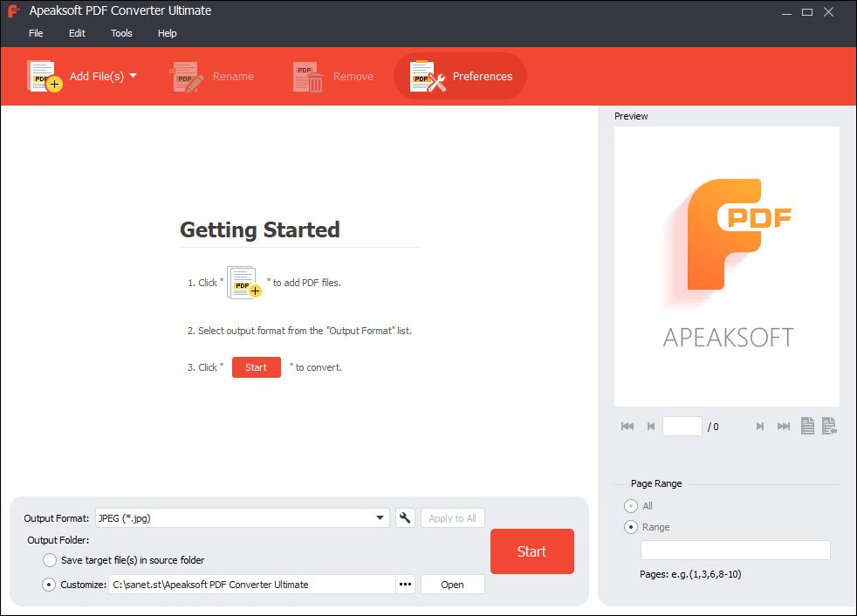
Task: Click the Add File(s) PDF icon
Action: point(44,77)
